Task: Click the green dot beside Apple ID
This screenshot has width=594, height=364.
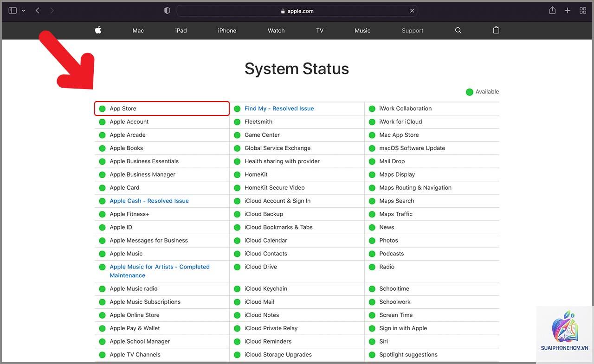Action: pyautogui.click(x=102, y=228)
